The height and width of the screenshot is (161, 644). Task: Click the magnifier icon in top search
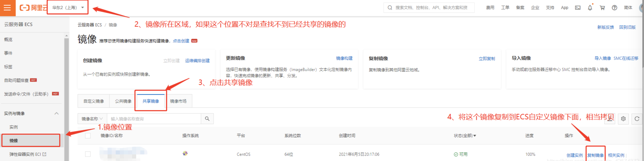point(390,8)
